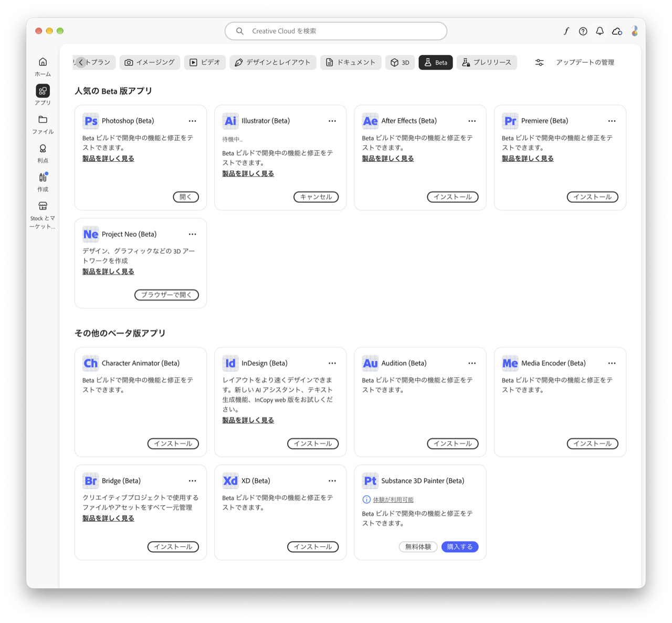The height and width of the screenshot is (623, 672).
Task: Open the 利点 section in the sidebar
Action: 43,153
